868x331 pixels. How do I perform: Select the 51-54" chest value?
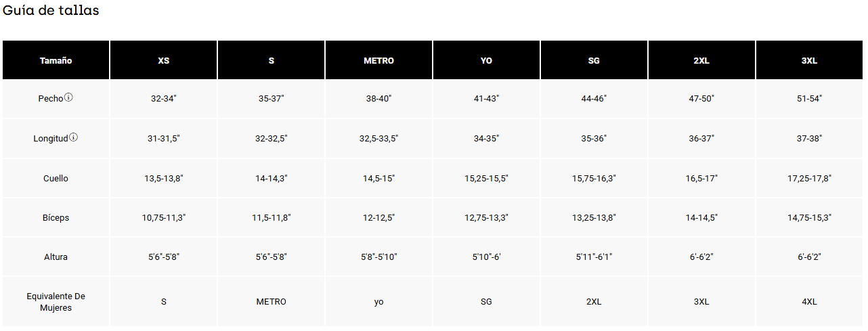click(809, 99)
